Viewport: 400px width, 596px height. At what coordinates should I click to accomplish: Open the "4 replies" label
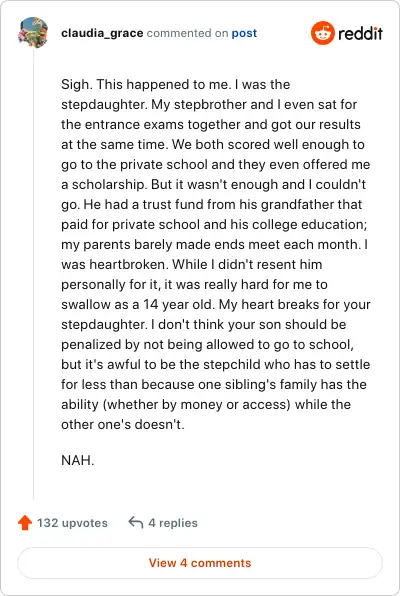(x=173, y=523)
